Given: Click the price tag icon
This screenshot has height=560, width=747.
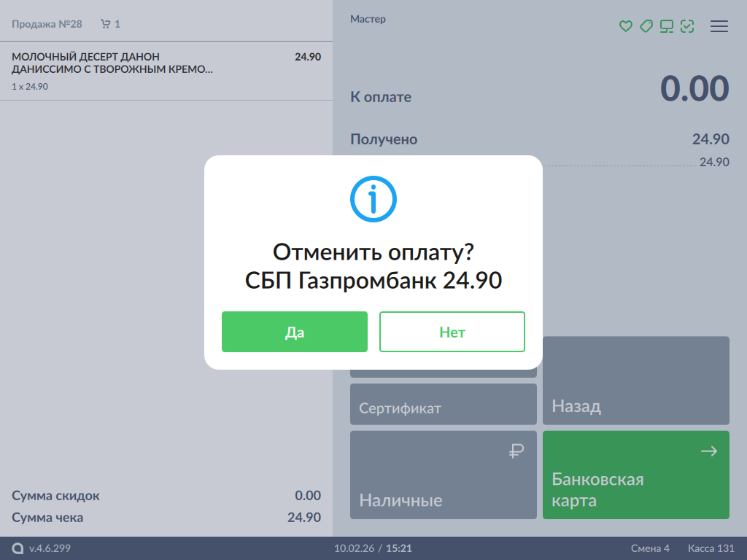Looking at the screenshot, I should coord(646,26).
